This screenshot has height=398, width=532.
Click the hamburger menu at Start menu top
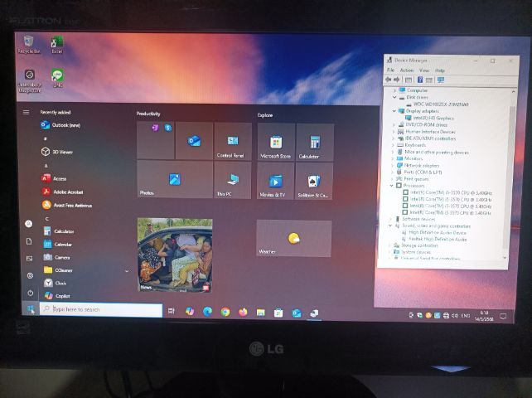point(27,112)
